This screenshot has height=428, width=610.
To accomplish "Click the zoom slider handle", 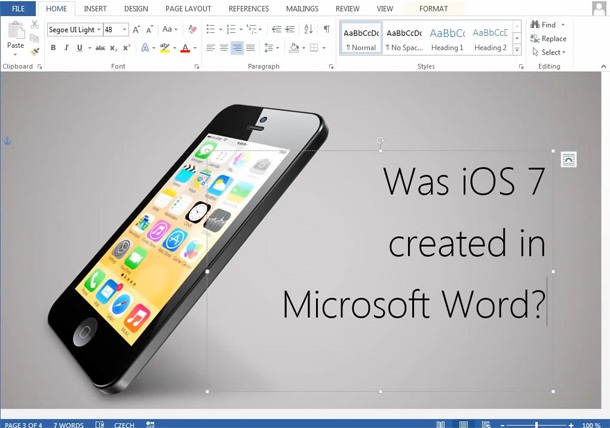I will (536, 425).
